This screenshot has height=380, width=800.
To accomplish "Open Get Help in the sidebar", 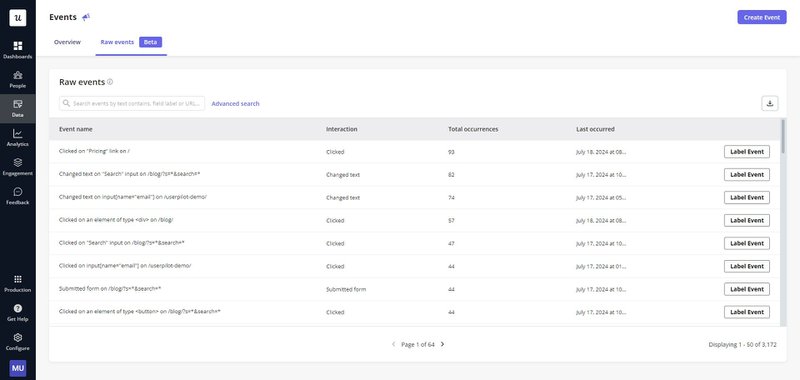I will point(17,312).
